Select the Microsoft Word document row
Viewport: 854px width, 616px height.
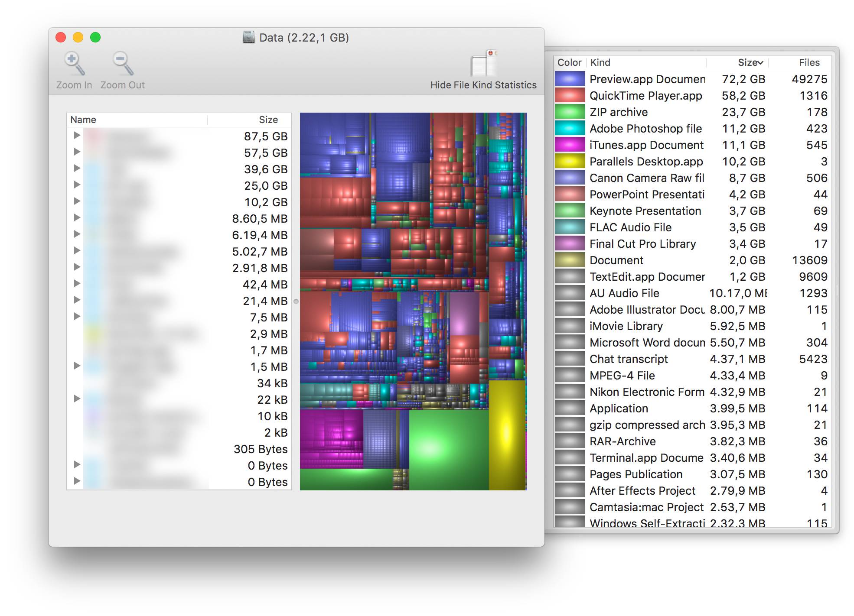[x=693, y=342]
